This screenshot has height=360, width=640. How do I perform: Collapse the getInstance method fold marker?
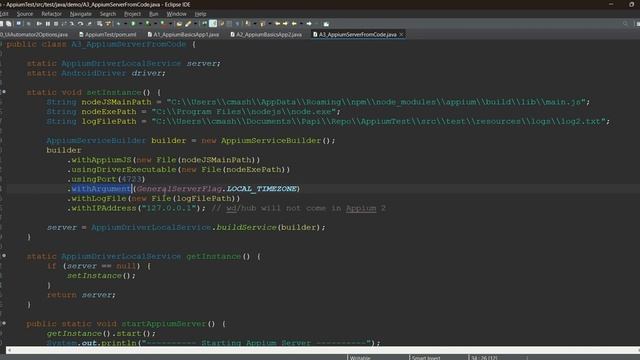4,256
